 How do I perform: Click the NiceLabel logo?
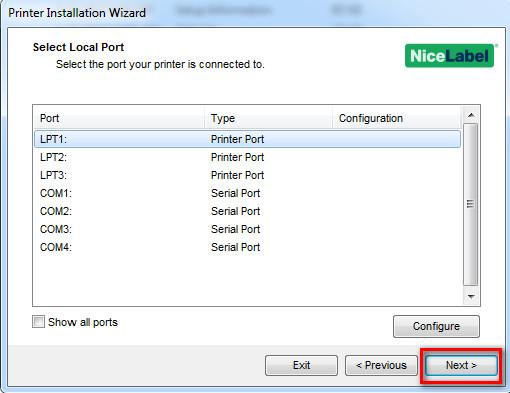(x=449, y=56)
